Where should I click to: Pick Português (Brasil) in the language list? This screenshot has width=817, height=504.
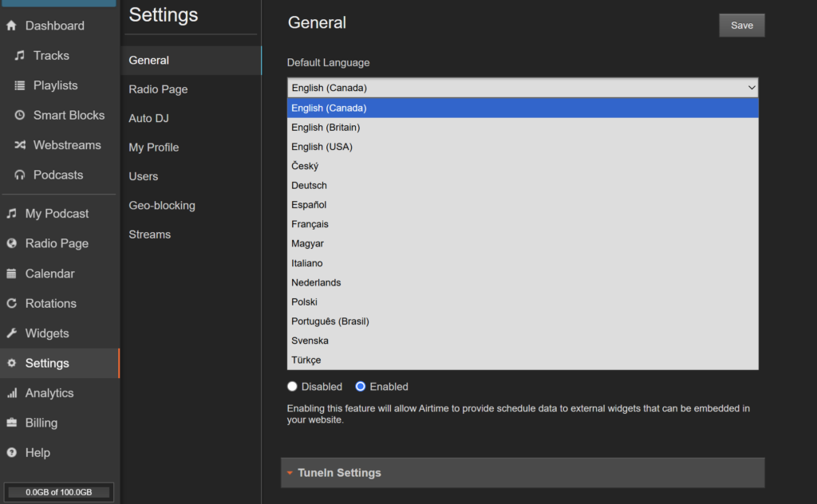tap(523, 321)
